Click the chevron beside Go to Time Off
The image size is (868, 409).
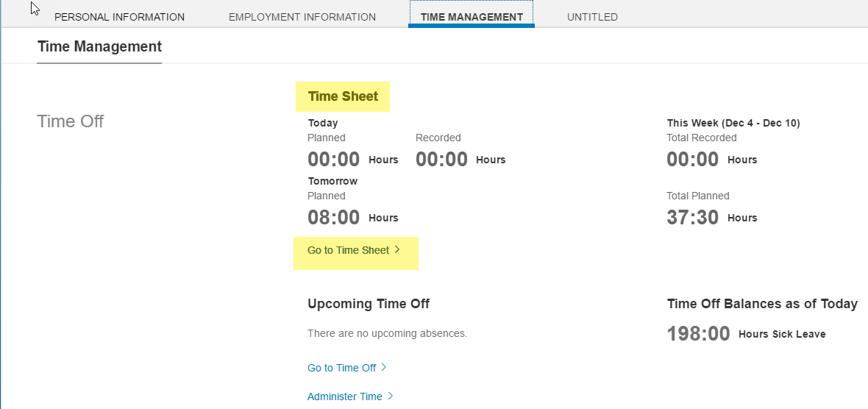(384, 368)
